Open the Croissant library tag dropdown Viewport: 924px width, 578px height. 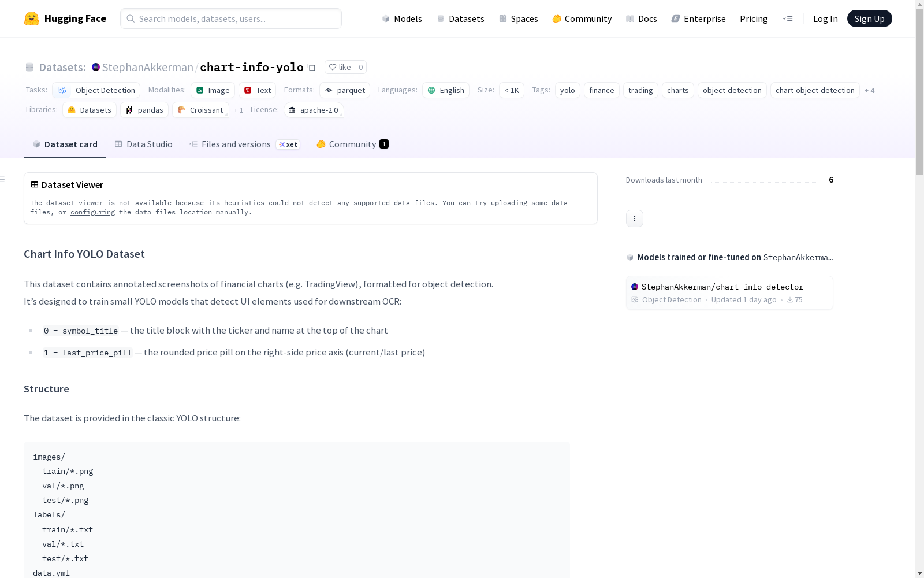click(200, 110)
